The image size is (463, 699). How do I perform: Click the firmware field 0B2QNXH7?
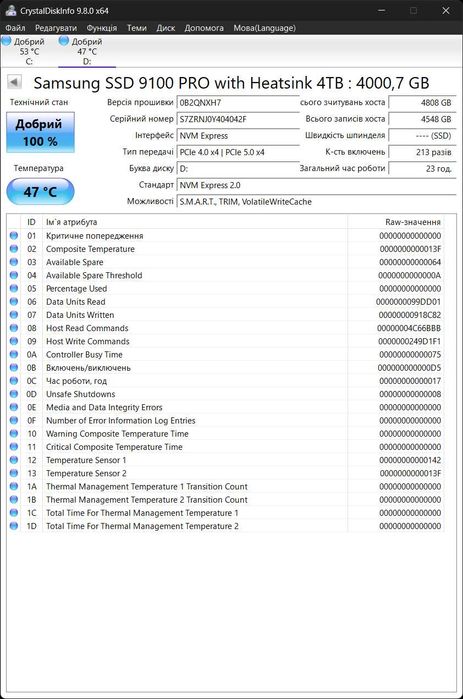[238, 103]
